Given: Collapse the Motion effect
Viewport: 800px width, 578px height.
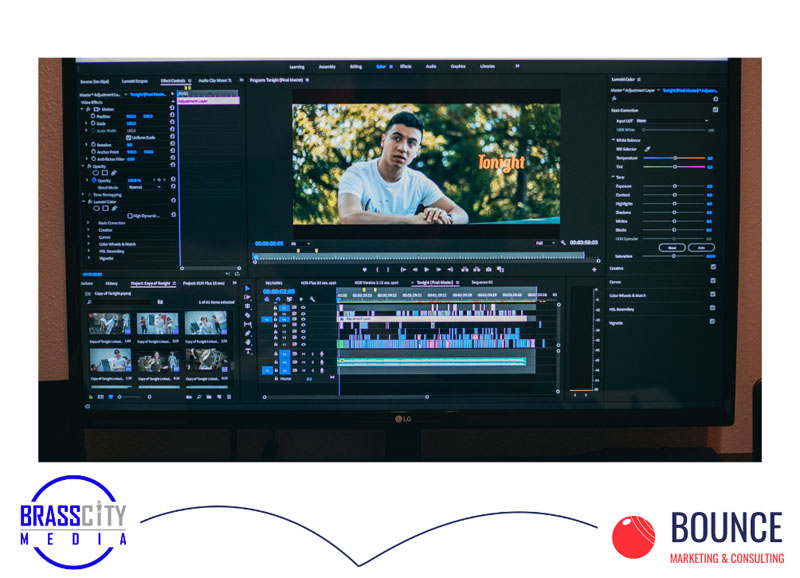Looking at the screenshot, I should 83,109.
